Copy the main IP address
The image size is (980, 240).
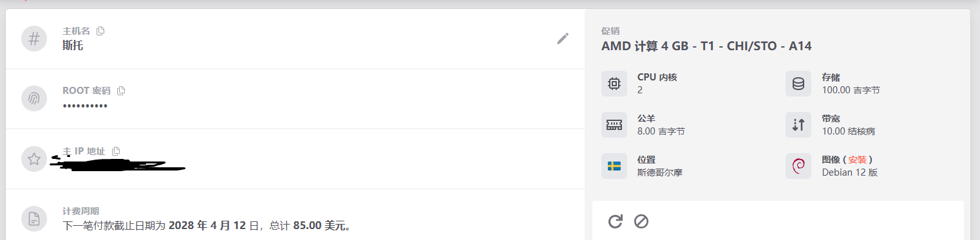[116, 151]
